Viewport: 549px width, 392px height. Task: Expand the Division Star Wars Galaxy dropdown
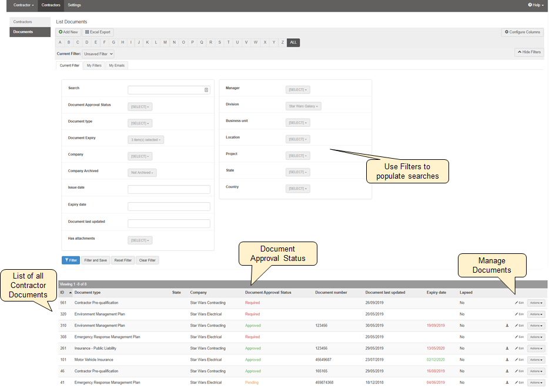coord(303,106)
